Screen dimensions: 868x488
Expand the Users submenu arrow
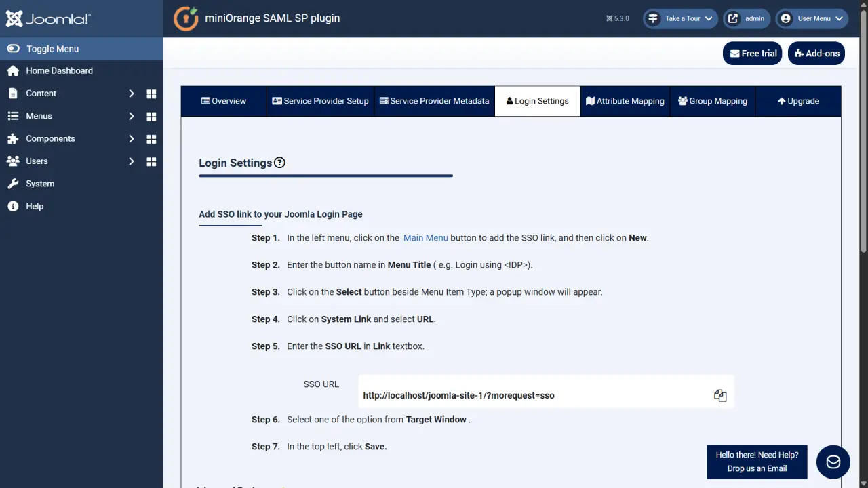132,161
